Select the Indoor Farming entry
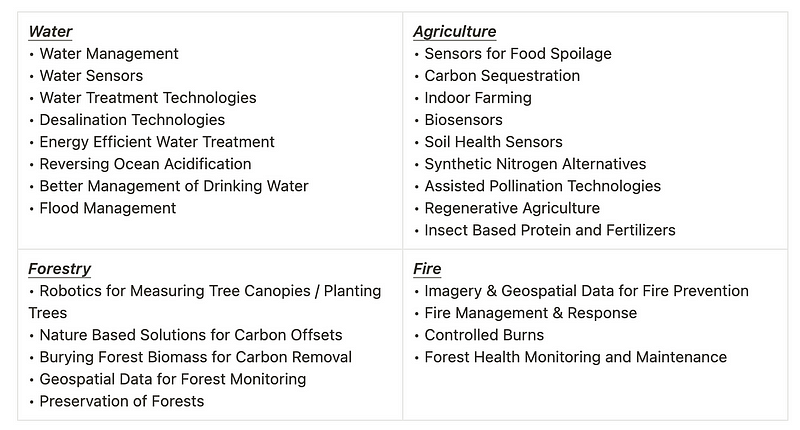 478,98
